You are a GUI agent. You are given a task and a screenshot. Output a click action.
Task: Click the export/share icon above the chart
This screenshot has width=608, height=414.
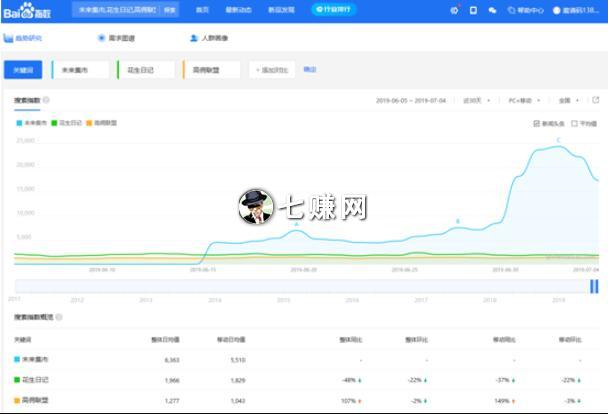click(x=596, y=100)
